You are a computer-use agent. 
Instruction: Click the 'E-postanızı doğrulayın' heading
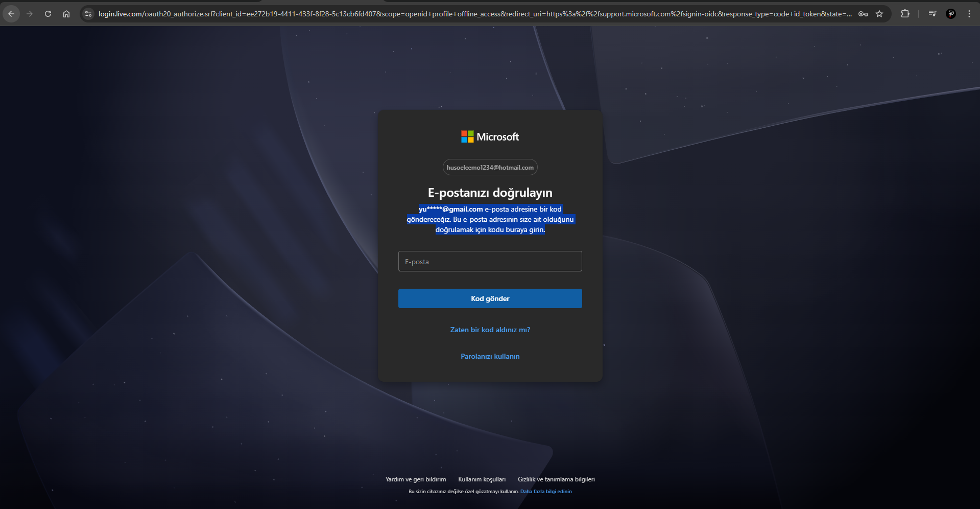tap(490, 193)
